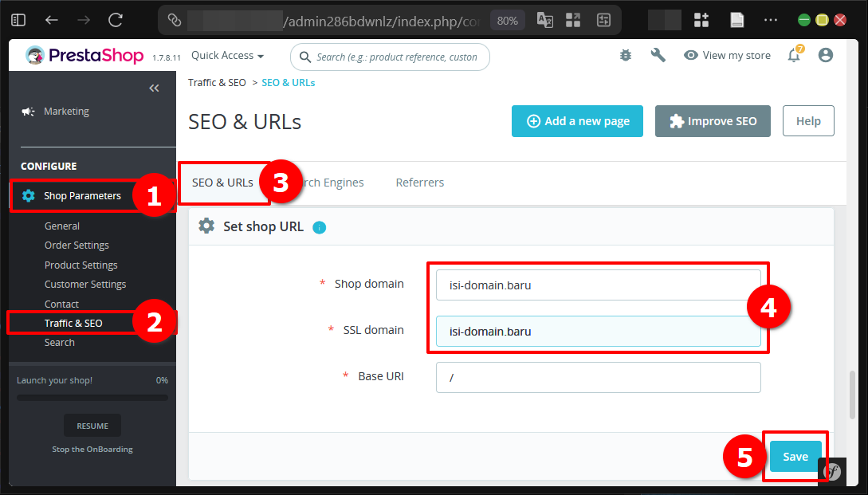The image size is (868, 495).
Task: Open the Debug mode bug icon
Action: tap(625, 54)
